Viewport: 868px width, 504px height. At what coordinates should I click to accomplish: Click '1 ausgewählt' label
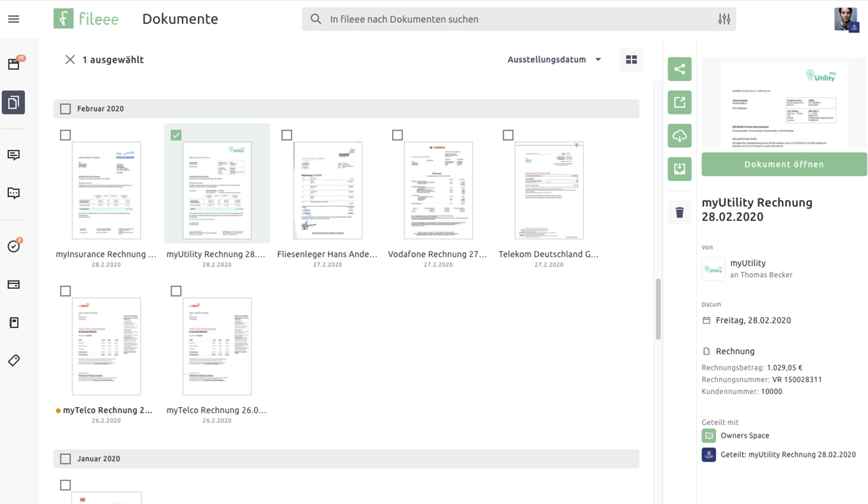point(113,60)
